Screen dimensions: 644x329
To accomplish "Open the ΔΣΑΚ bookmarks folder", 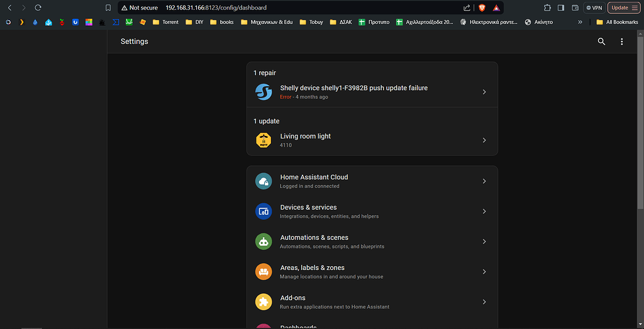I will coord(341,22).
